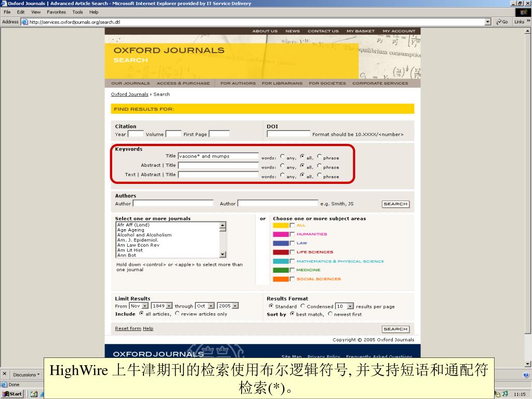532x399 pixels.
Task: Click the page scrollbar down arrow
Action: [x=527, y=364]
